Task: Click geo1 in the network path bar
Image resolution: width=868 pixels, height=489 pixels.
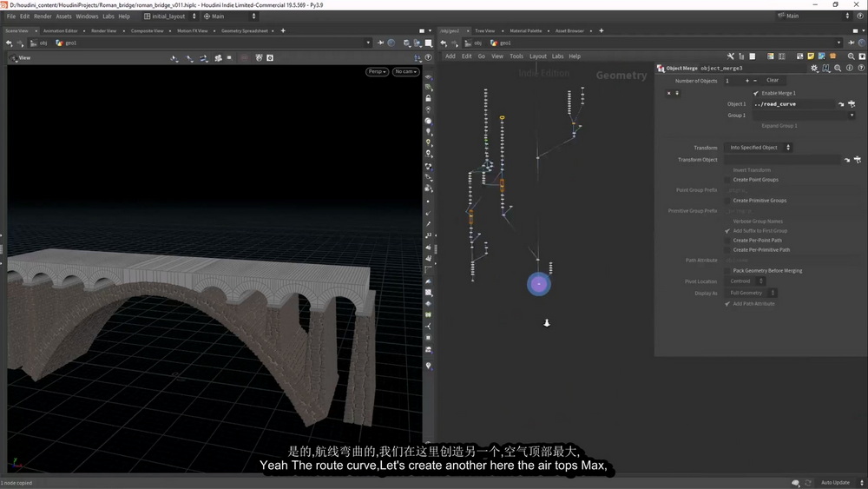Action: click(501, 43)
